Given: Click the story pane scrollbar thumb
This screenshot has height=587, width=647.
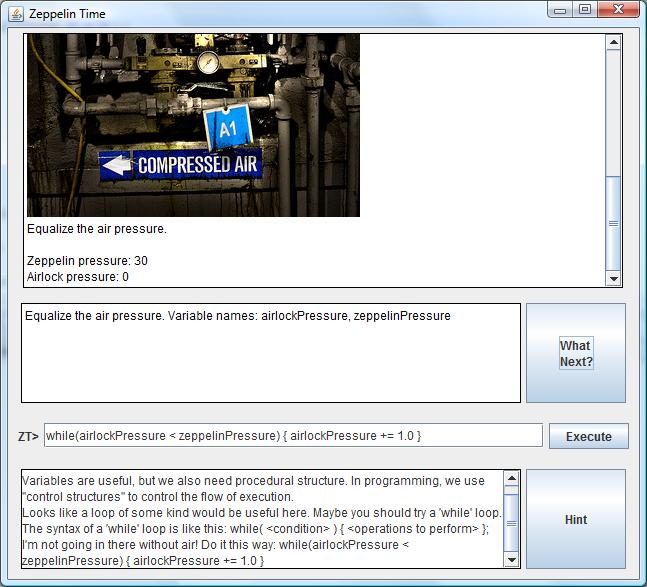Looking at the screenshot, I should click(x=614, y=220).
